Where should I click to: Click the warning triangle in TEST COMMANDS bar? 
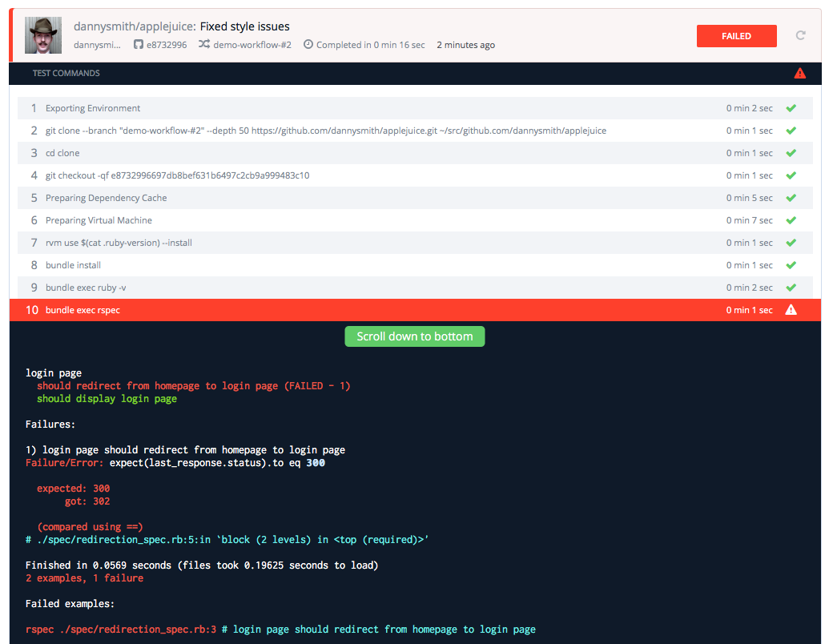[x=800, y=73]
